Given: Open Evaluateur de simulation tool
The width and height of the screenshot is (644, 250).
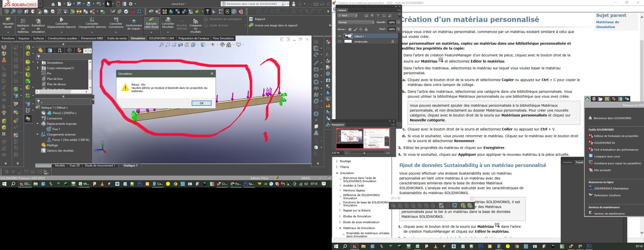Looking at the screenshot, I should pyautogui.click(x=38, y=26).
